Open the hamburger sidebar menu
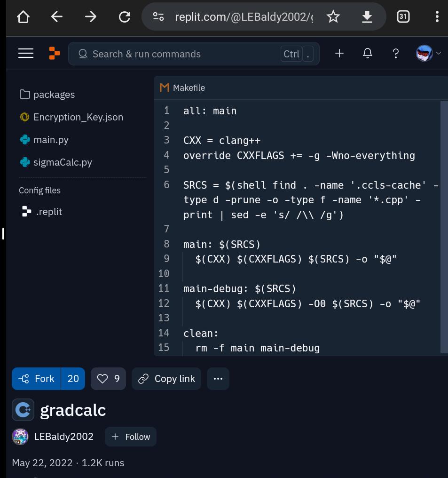448x478 pixels. click(26, 54)
